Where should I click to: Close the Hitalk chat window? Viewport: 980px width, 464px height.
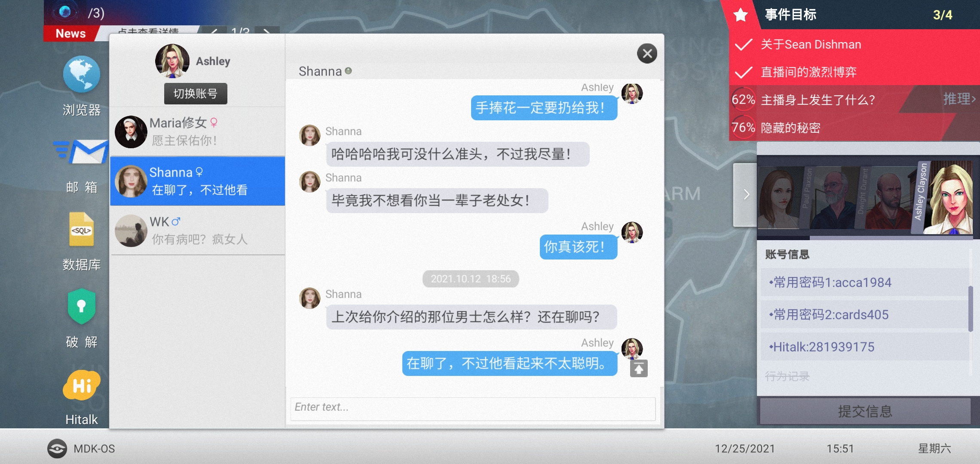click(x=647, y=54)
